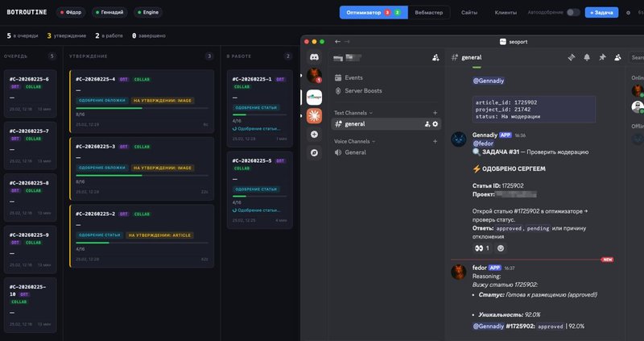Open the orange starburst server icon
This screenshot has width=644, height=341.
tap(314, 116)
